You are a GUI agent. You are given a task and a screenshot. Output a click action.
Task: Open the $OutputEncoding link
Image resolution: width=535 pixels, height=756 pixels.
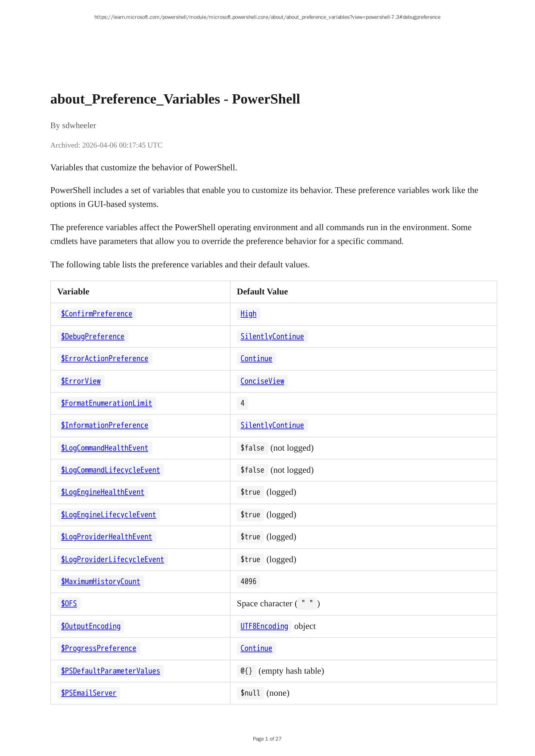pyautogui.click(x=90, y=626)
